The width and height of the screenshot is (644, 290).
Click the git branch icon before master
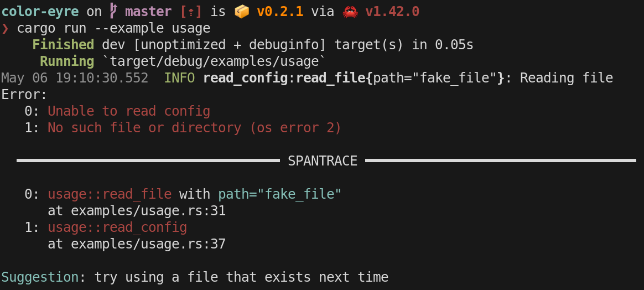[113, 11]
